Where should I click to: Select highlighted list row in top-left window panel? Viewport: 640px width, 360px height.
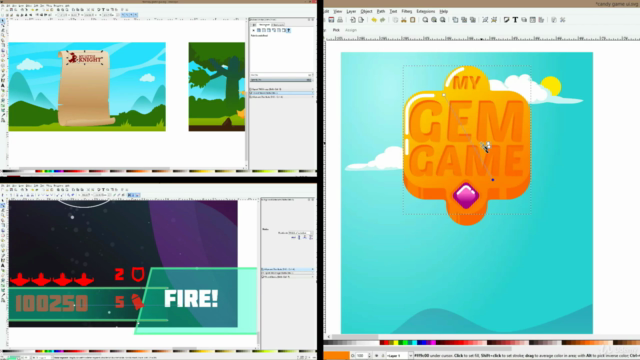click(x=281, y=93)
